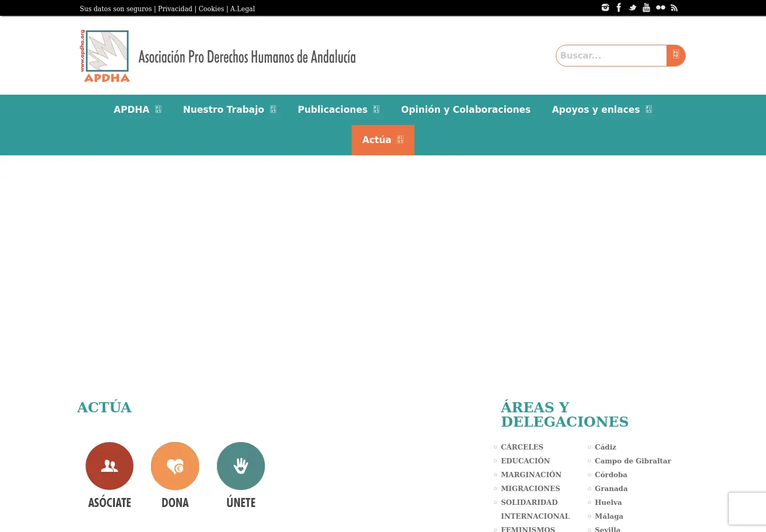This screenshot has height=532, width=766.
Task: Open the CÁRCELES area link
Action: pyautogui.click(x=522, y=447)
